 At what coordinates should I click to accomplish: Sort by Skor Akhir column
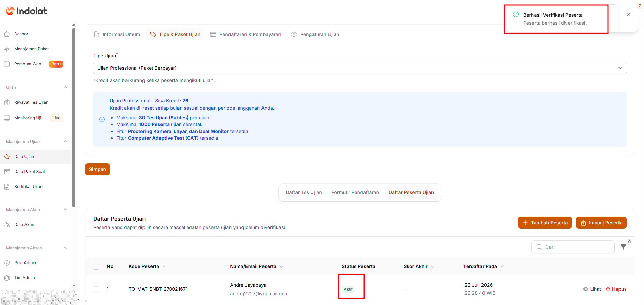[x=419, y=266]
